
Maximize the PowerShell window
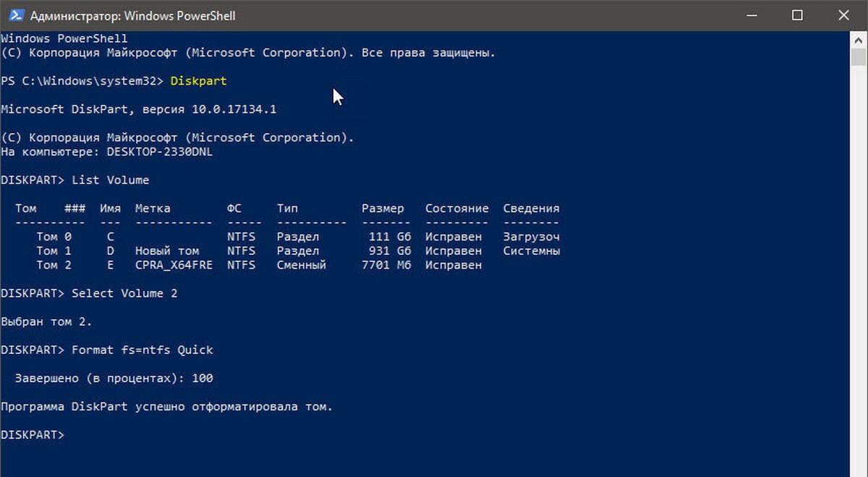[797, 15]
